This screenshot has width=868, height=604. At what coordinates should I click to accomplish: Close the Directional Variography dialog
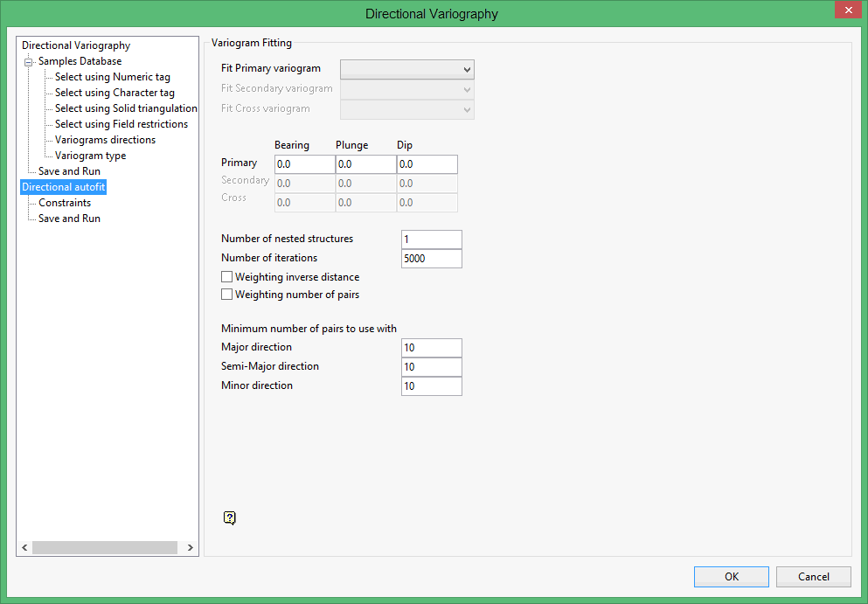click(x=847, y=10)
